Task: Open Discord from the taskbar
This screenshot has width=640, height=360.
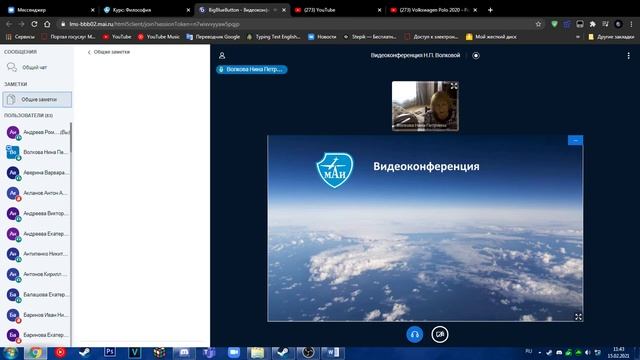Action: pyautogui.click(x=184, y=353)
